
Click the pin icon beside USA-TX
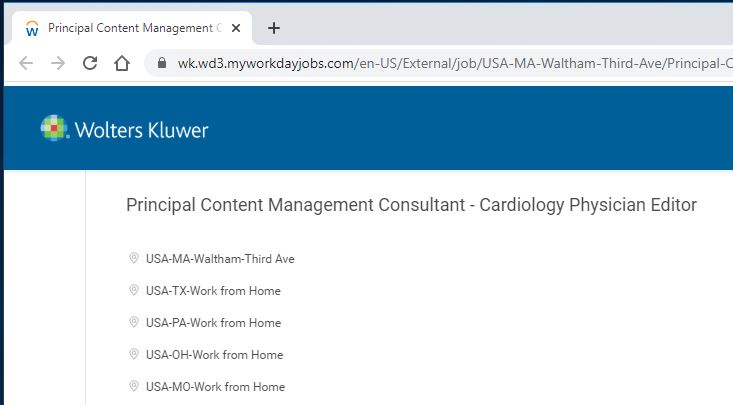pos(134,290)
